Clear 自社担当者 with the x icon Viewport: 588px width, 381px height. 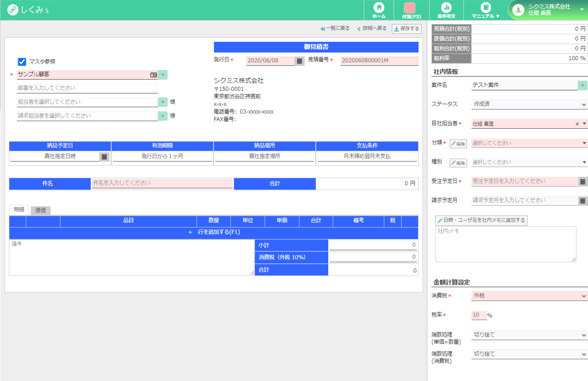click(577, 124)
